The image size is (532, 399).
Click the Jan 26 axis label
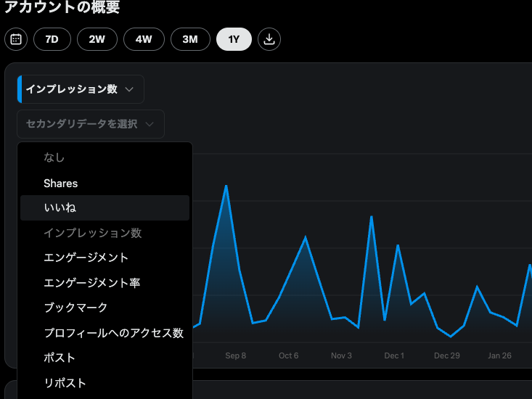(499, 355)
